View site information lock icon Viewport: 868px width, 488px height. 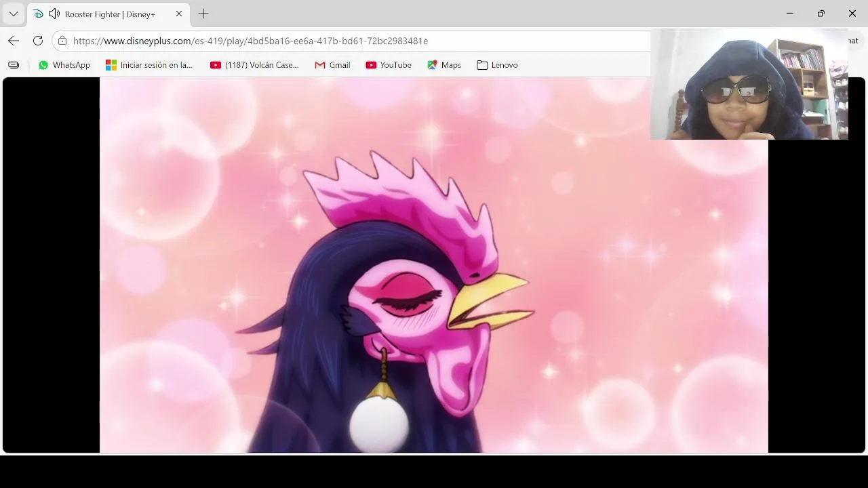coord(62,41)
